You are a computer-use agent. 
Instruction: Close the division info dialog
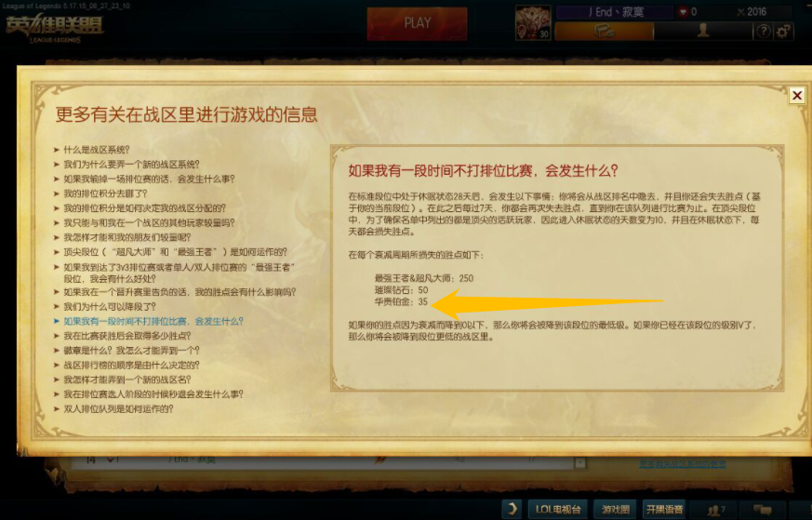coord(797,95)
